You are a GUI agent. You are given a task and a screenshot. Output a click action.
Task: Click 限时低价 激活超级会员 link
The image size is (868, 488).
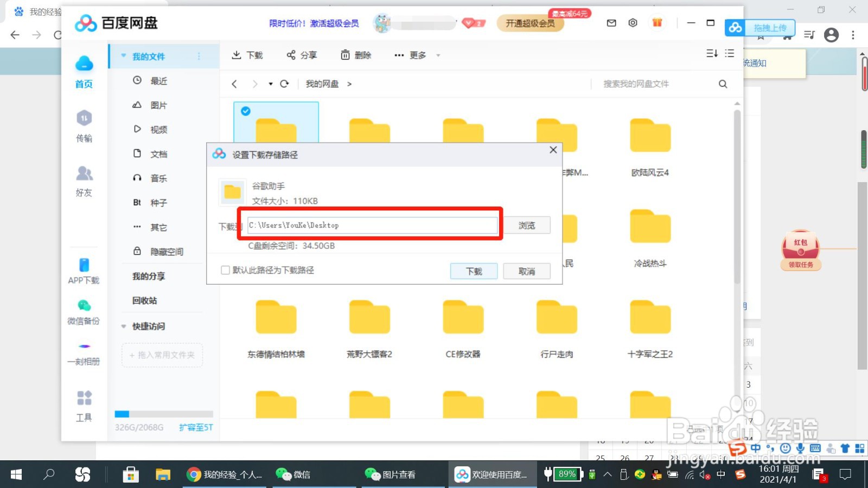click(x=314, y=23)
